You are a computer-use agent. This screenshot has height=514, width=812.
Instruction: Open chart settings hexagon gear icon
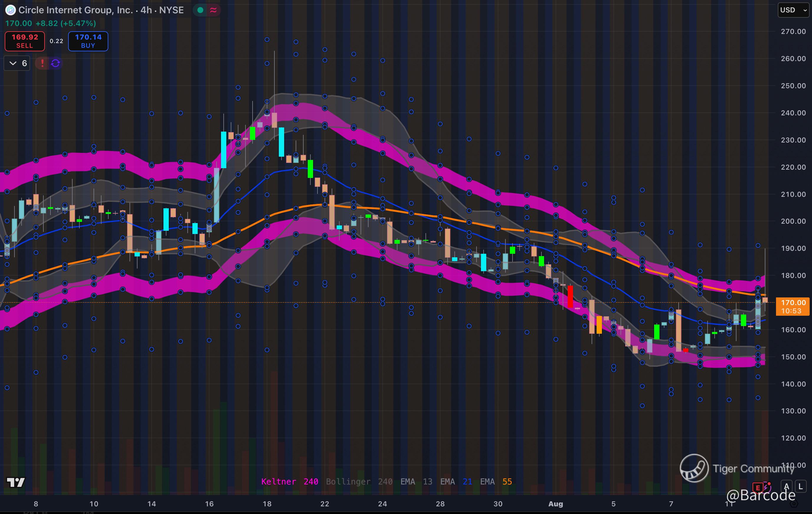pos(794,504)
